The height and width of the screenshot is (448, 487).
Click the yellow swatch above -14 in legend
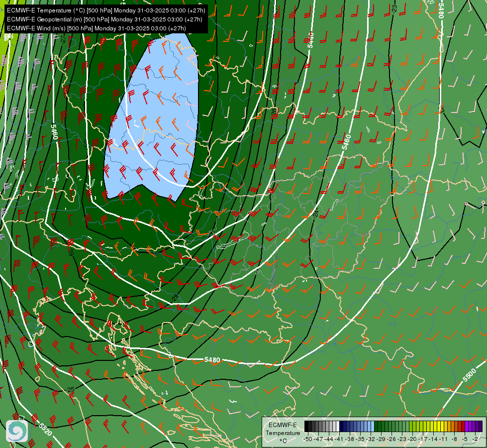pyautogui.click(x=435, y=426)
